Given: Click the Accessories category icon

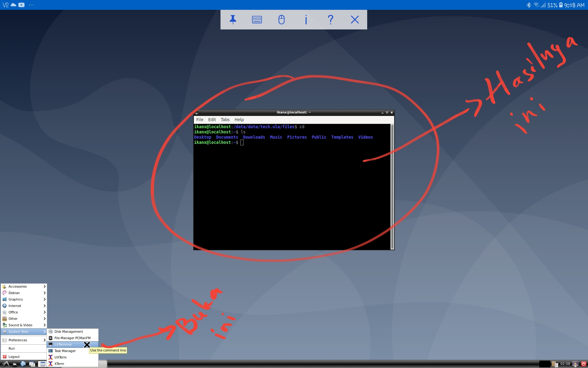Looking at the screenshot, I should point(5,286).
